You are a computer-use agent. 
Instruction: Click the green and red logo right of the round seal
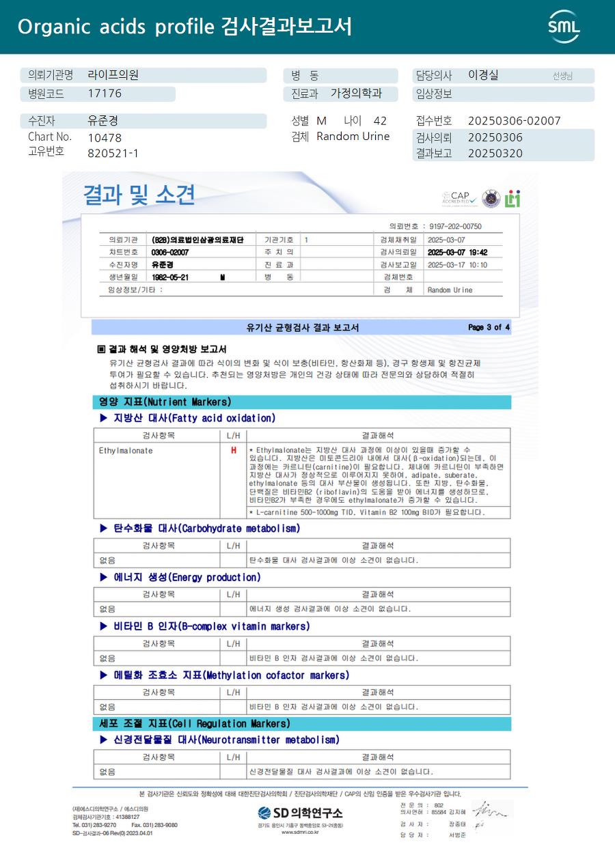(x=512, y=199)
